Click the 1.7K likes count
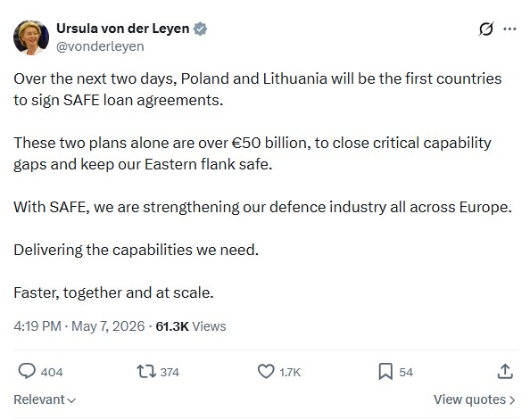 click(x=290, y=373)
